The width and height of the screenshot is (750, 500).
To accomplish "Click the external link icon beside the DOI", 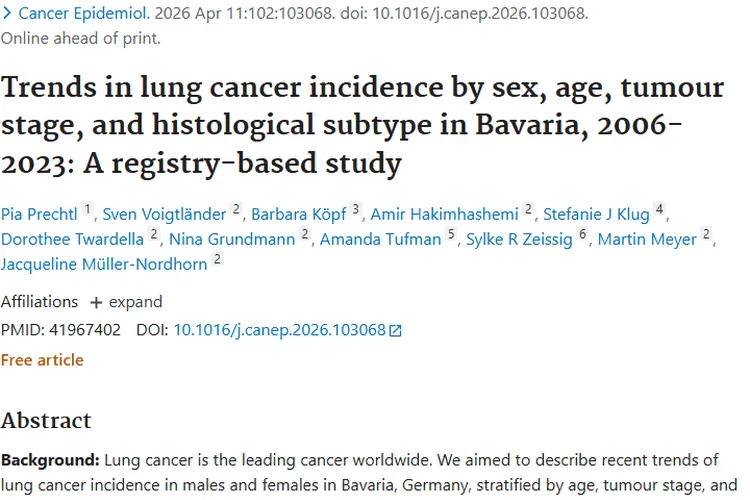I will (396, 331).
